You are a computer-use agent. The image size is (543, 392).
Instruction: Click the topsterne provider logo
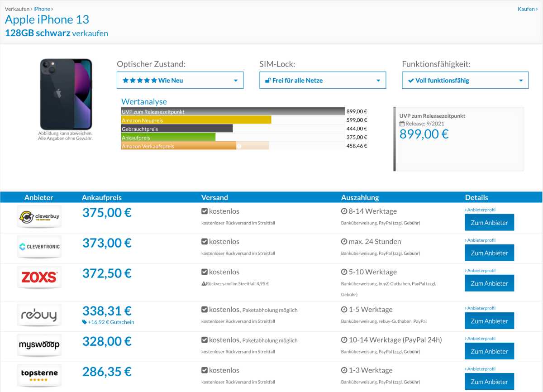(x=39, y=375)
